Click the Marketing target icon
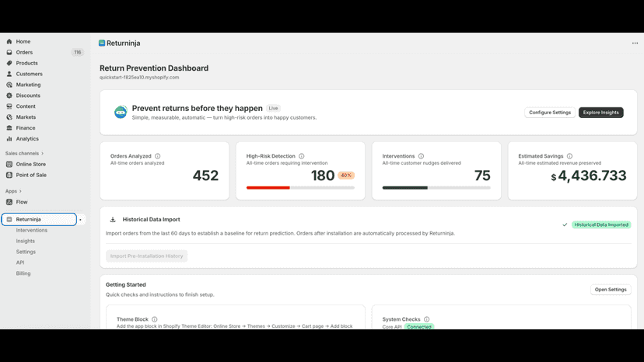 9,85
